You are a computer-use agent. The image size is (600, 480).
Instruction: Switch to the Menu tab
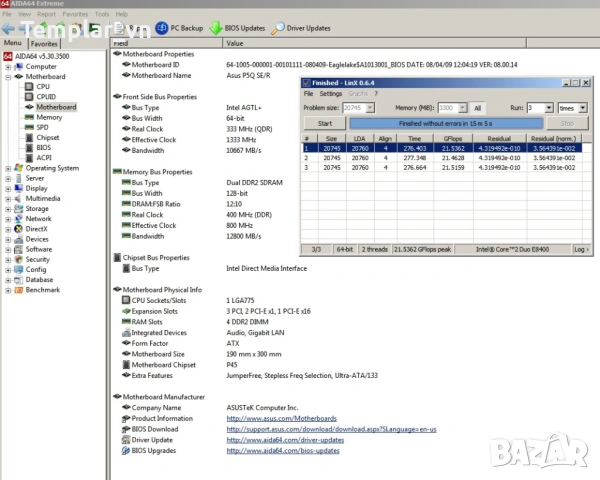13,43
